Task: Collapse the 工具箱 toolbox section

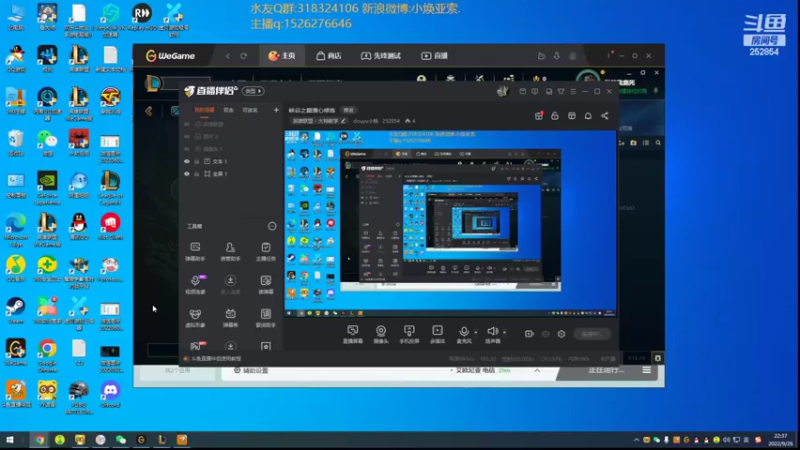Action: pyautogui.click(x=272, y=226)
